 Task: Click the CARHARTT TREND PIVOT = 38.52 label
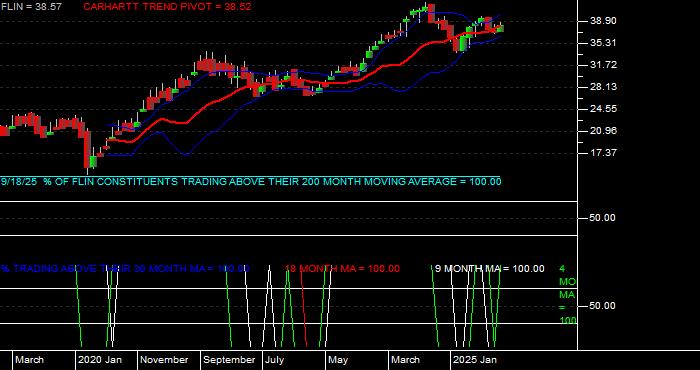click(167, 7)
